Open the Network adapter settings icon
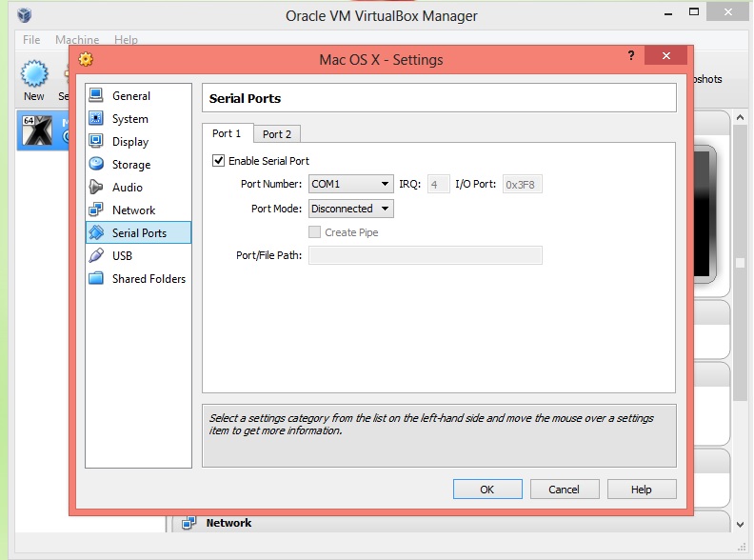This screenshot has width=754, height=560. coord(96,210)
